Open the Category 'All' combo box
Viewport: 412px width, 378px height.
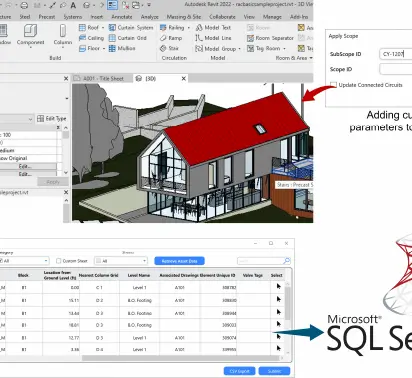tap(24, 261)
